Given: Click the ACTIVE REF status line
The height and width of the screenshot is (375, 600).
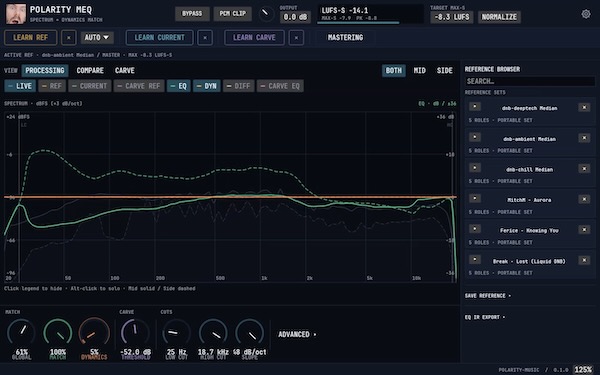Looking at the screenshot, I should 88,55.
